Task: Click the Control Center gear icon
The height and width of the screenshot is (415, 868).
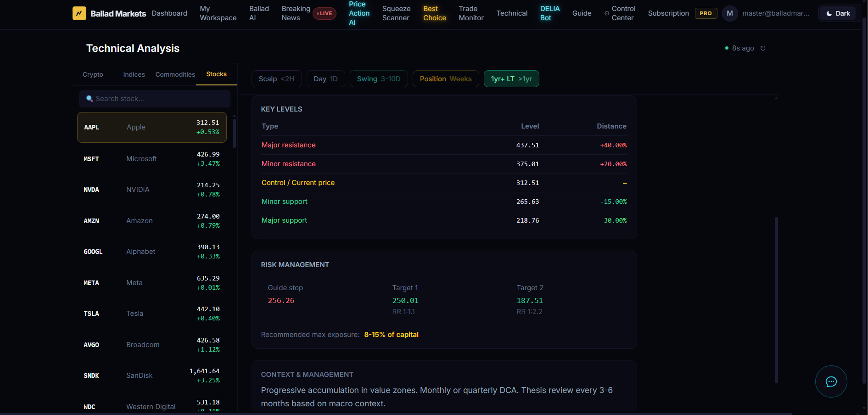Action: click(607, 13)
